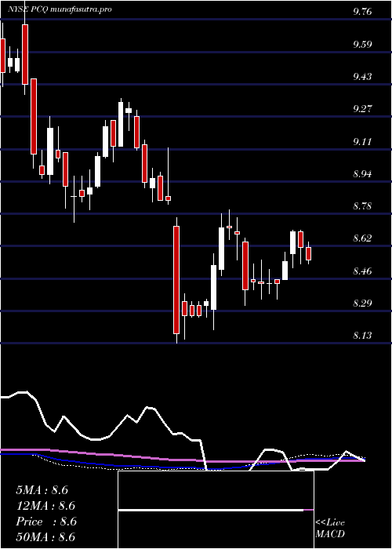Click the 9.43 price axis label
This screenshot has height=549, width=392.
coord(362,77)
